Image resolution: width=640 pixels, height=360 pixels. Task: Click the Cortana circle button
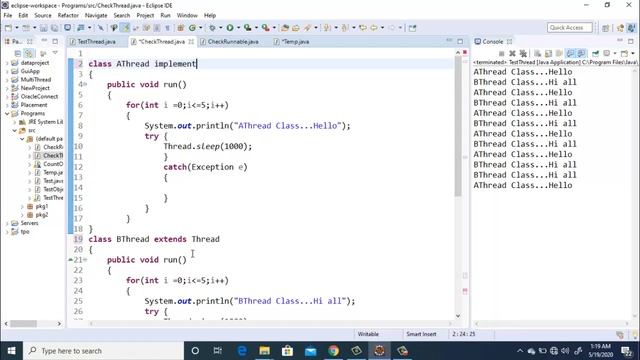[x=195, y=351]
